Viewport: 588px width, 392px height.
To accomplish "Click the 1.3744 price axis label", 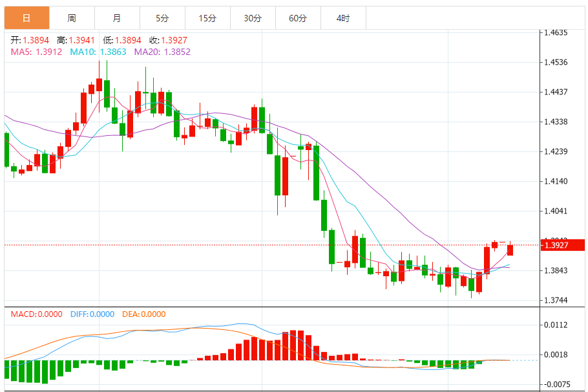I will point(556,300).
